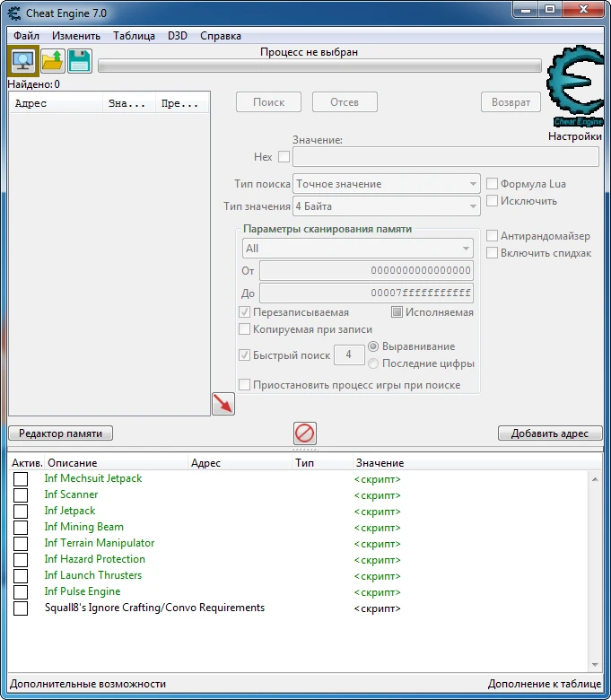Activate the Inf Mining Beam checkbox
The height and width of the screenshot is (700, 611).
tap(21, 527)
